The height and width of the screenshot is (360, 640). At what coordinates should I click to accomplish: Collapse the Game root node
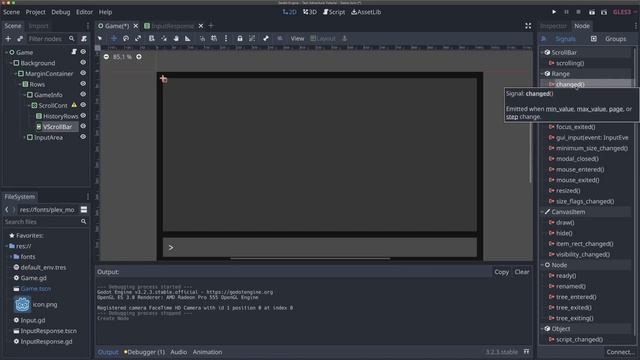[x=6, y=52]
